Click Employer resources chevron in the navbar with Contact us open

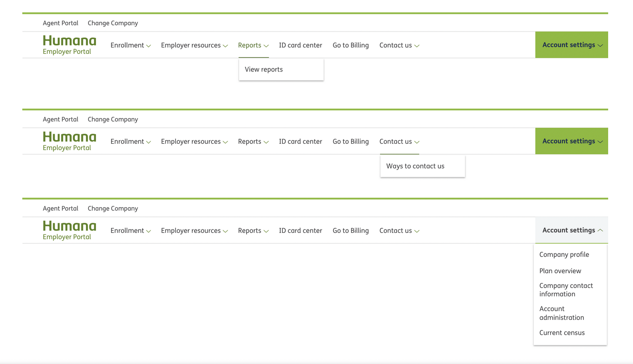tap(226, 142)
